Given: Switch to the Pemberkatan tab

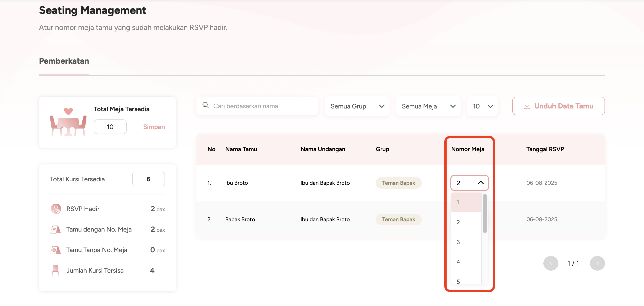Looking at the screenshot, I should click(64, 61).
